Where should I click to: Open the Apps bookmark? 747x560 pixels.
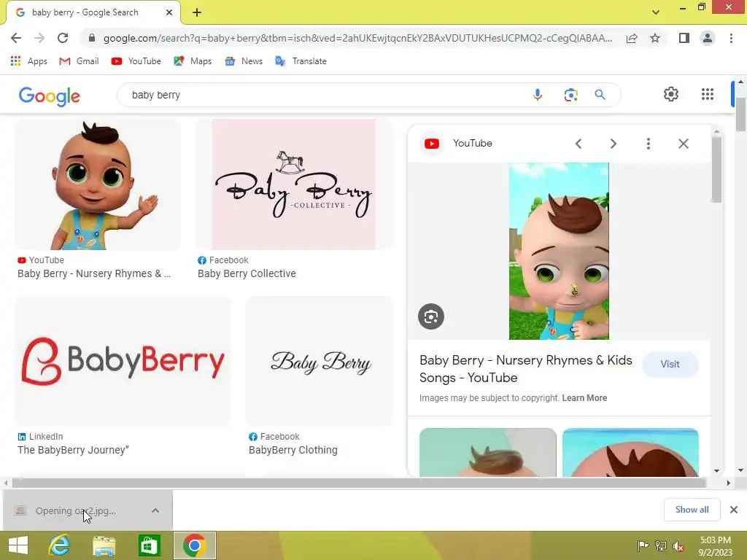pos(28,61)
